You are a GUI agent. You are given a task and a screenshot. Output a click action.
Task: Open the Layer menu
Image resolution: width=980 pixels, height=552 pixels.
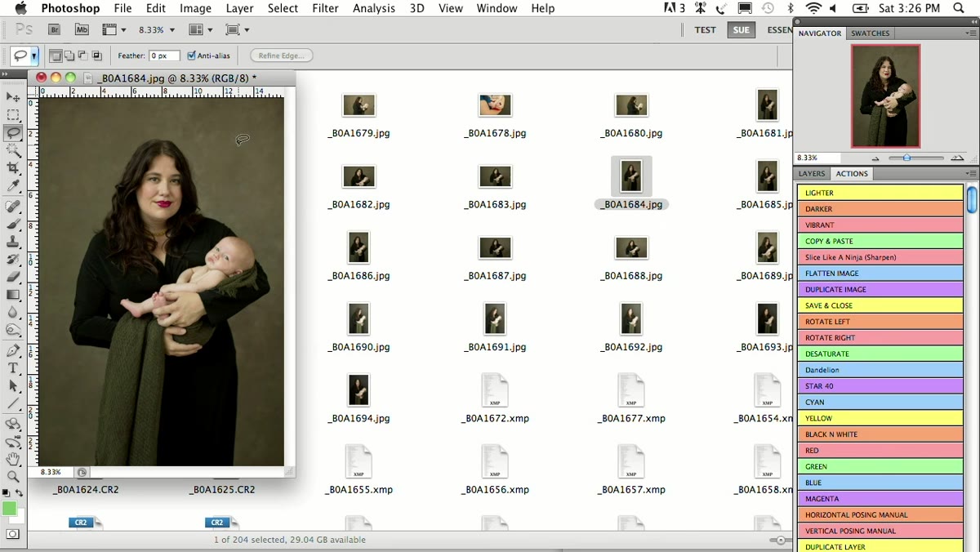coord(239,8)
